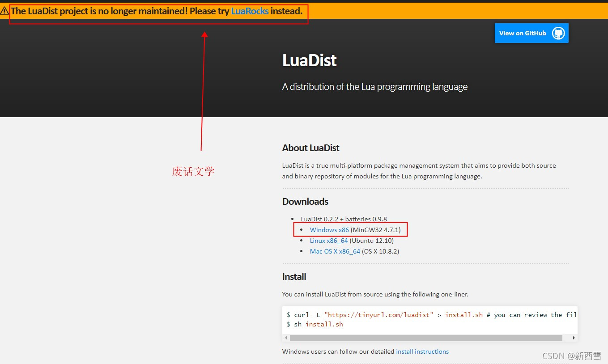
Task: Click the GitHub octocat icon
Action: pos(558,33)
